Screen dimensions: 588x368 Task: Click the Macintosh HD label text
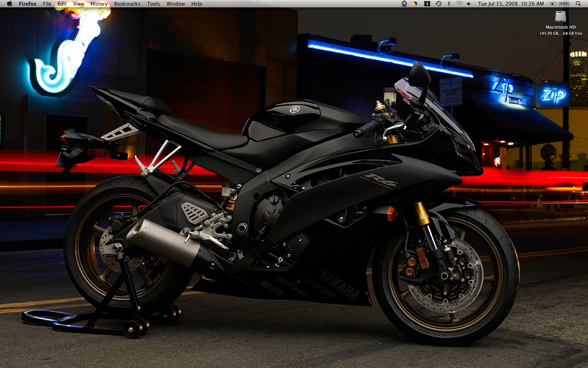(x=561, y=27)
